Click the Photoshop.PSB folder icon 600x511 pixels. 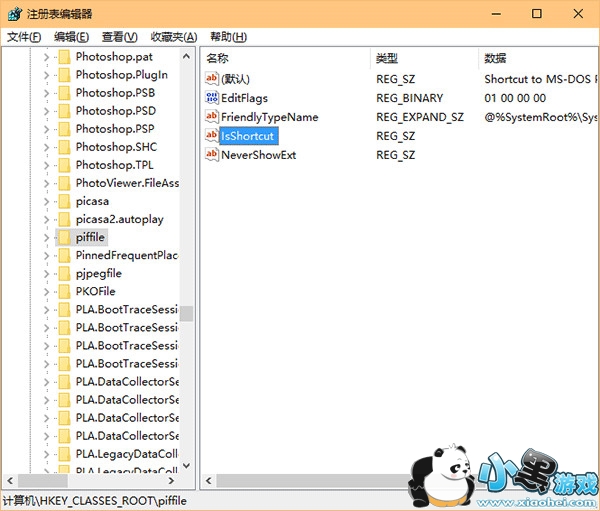64,93
